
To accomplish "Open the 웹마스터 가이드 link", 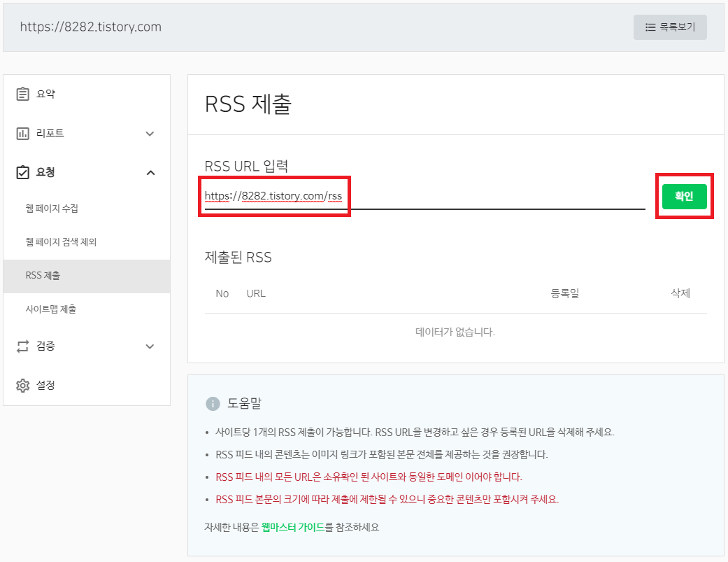I will tap(292, 527).
